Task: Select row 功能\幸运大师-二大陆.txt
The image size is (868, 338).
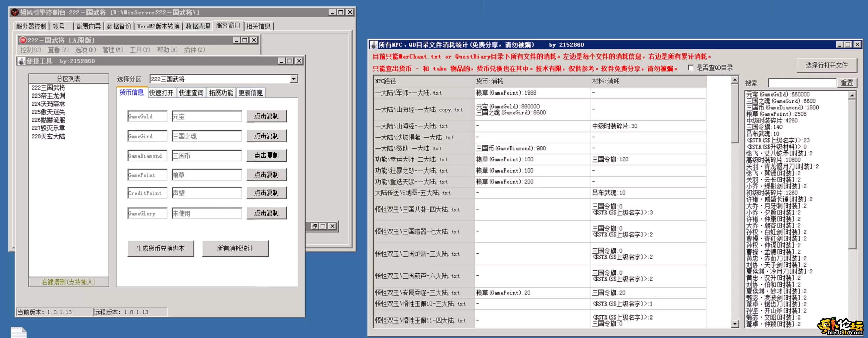Action: (x=540, y=159)
